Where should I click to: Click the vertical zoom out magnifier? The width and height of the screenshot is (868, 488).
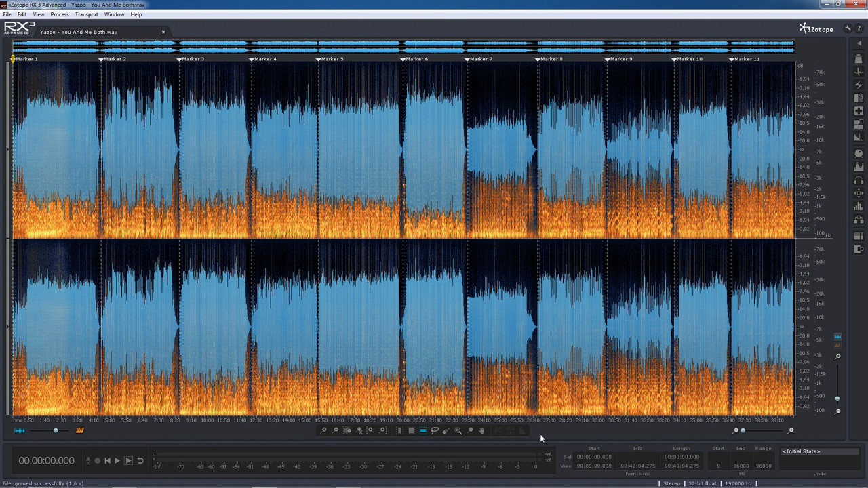(x=837, y=411)
